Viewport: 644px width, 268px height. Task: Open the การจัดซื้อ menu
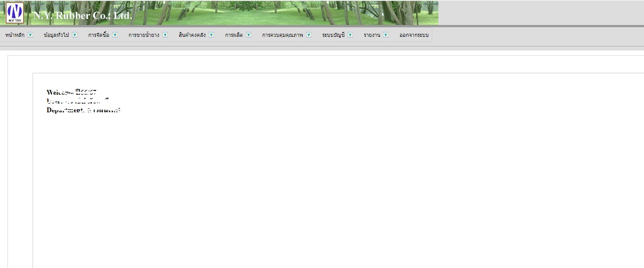point(98,35)
